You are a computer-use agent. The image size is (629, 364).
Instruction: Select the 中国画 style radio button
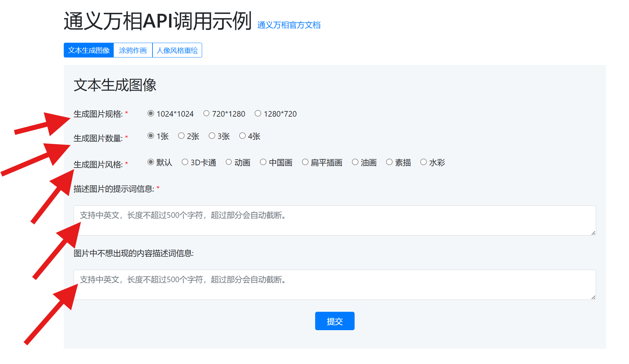263,162
